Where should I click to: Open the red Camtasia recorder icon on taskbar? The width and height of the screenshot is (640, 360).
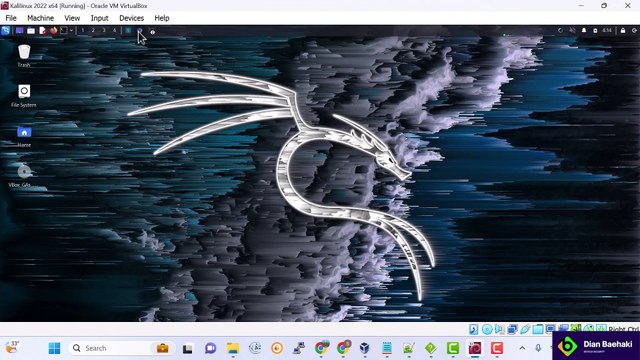(x=497, y=348)
